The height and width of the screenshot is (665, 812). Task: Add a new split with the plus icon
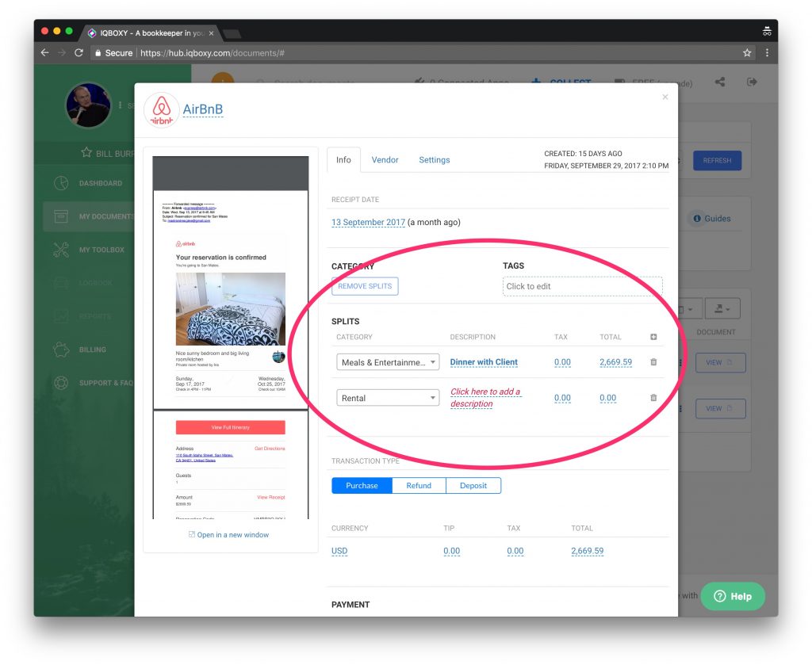tap(653, 336)
